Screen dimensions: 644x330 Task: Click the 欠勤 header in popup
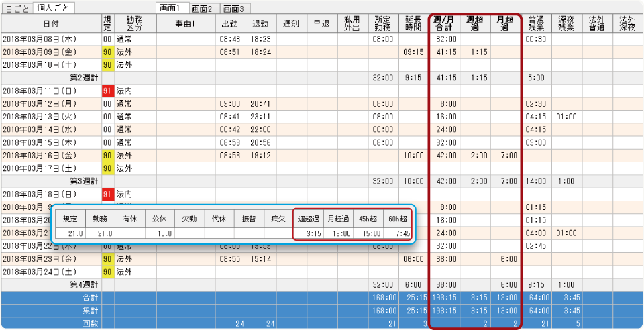pos(189,219)
